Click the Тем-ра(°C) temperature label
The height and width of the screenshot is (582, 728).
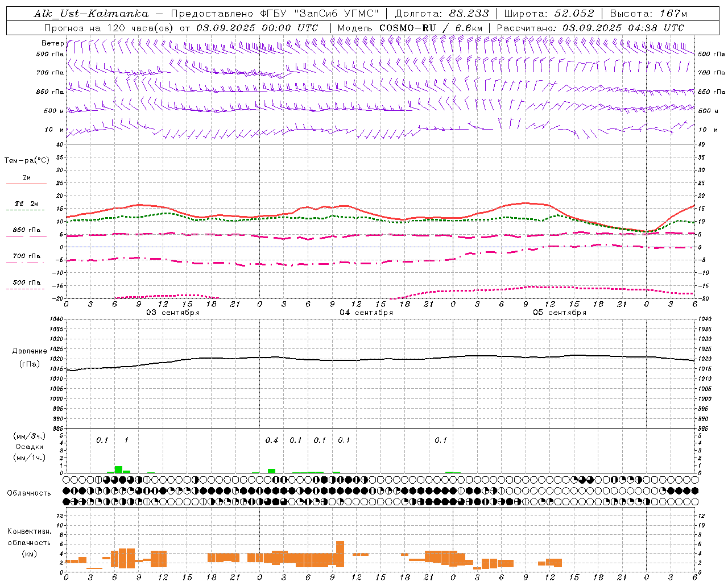[27, 160]
